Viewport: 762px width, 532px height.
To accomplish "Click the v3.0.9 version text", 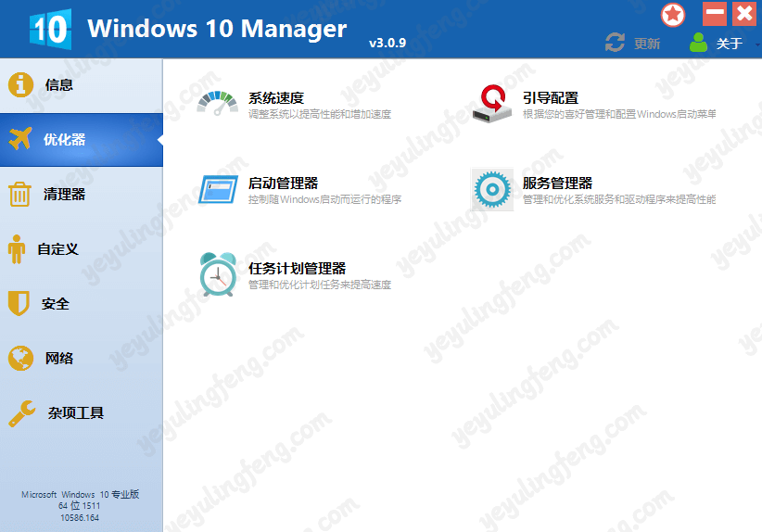I will click(387, 44).
